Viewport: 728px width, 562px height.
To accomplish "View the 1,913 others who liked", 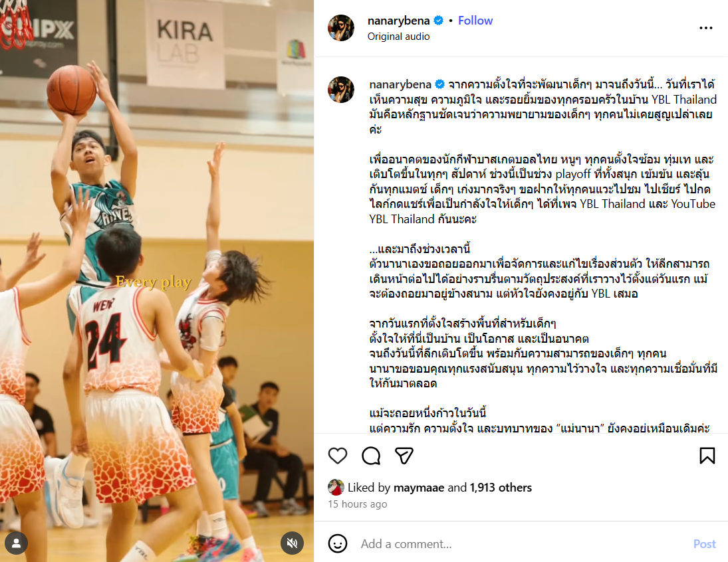I will (x=501, y=488).
